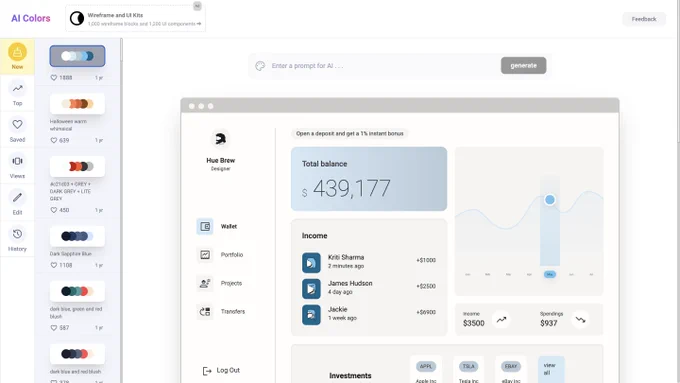This screenshot has width=680, height=383.
Task: Like the palette with 587 hearts
Action: tap(54, 328)
